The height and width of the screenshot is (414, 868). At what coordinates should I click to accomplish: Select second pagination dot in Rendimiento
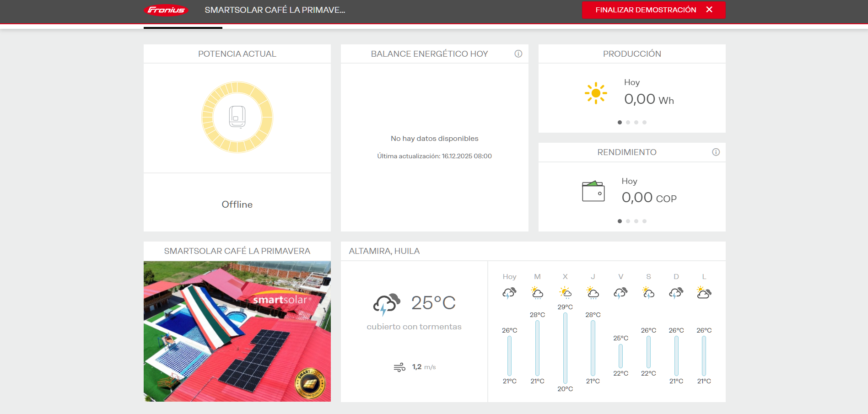click(628, 221)
